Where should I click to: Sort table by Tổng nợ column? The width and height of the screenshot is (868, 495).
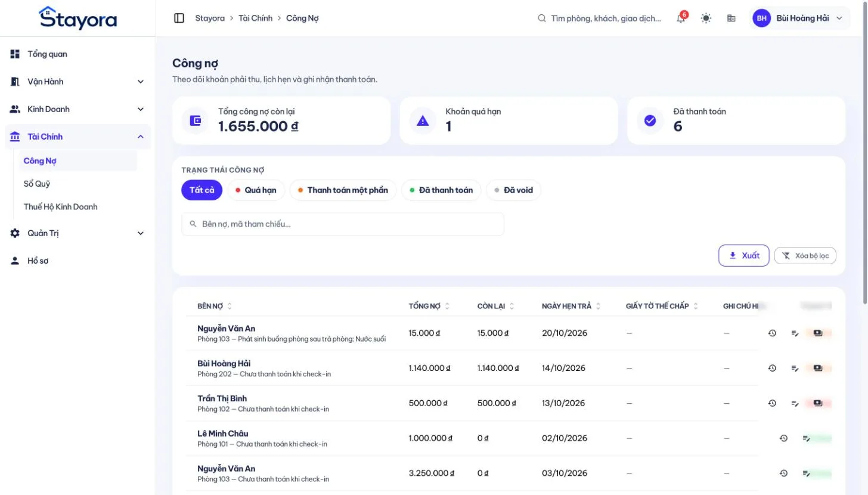(429, 306)
